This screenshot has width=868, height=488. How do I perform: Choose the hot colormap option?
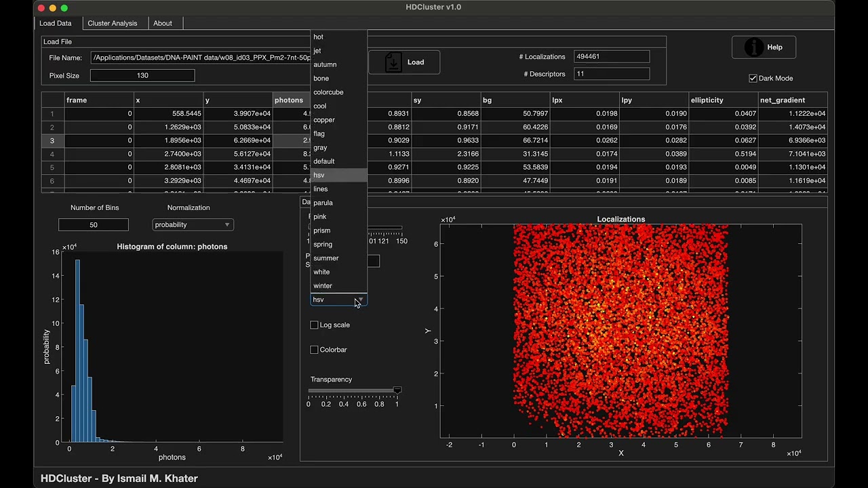338,37
